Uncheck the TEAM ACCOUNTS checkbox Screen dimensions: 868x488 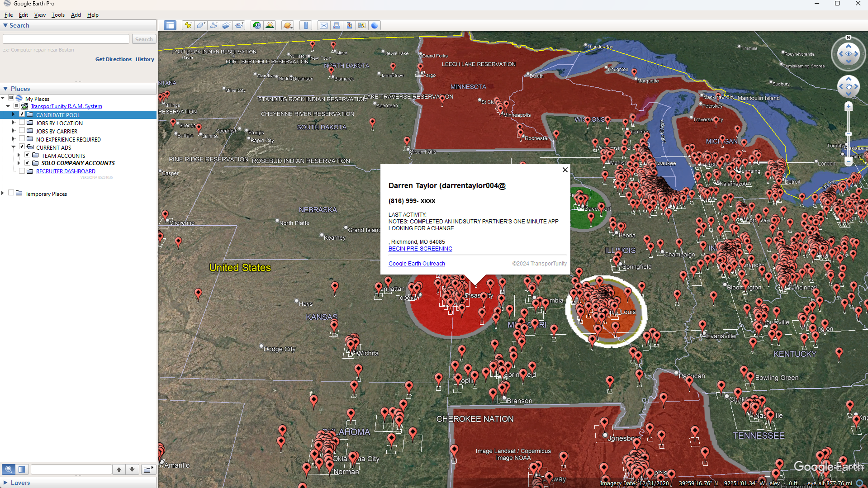(x=27, y=155)
